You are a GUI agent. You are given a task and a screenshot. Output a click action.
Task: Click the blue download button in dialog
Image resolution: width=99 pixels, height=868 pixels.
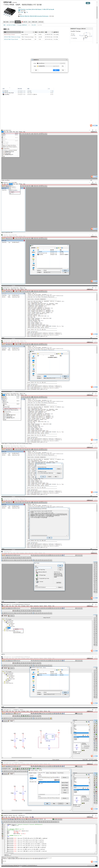(x=56, y=70)
